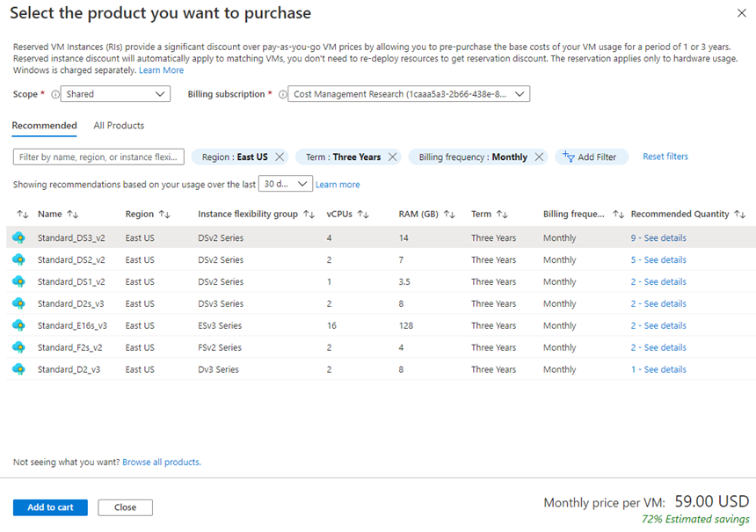Screen dimensions: 756x532
Task: Click Reset filters
Action: point(665,157)
